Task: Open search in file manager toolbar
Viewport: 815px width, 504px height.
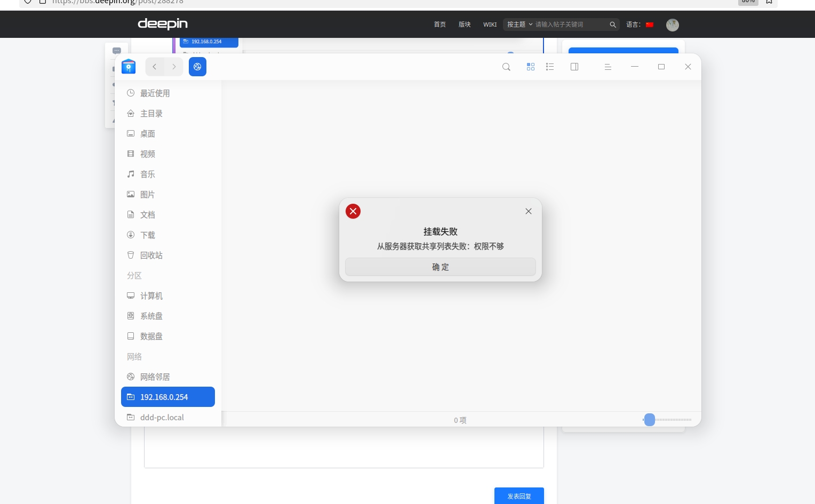Action: 506,67
